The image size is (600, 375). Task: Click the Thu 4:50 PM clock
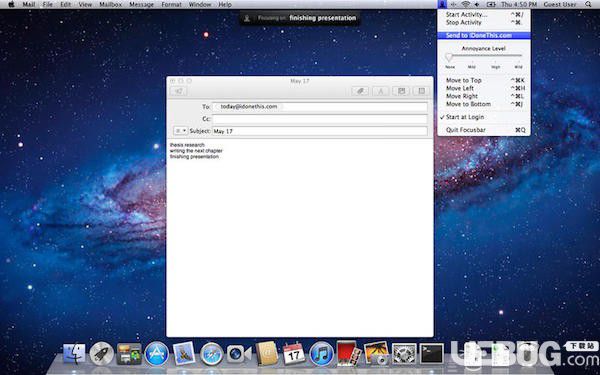coord(519,5)
